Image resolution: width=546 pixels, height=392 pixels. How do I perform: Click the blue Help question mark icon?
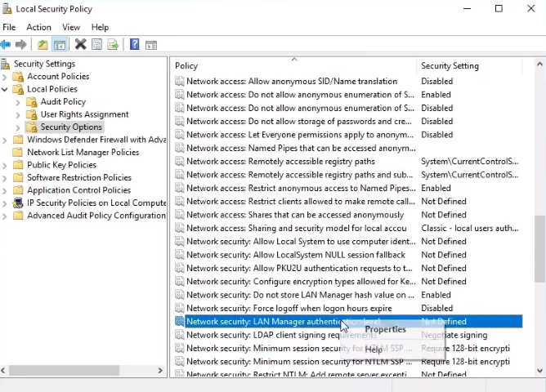point(134,44)
